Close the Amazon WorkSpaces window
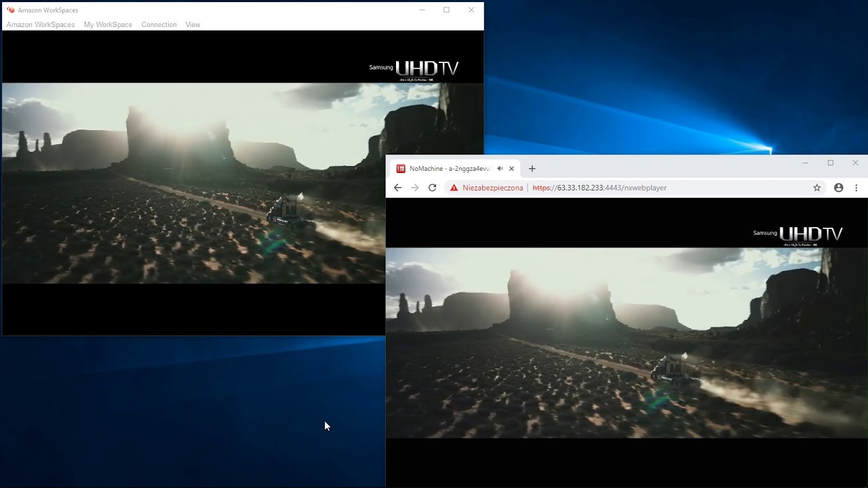 point(471,10)
